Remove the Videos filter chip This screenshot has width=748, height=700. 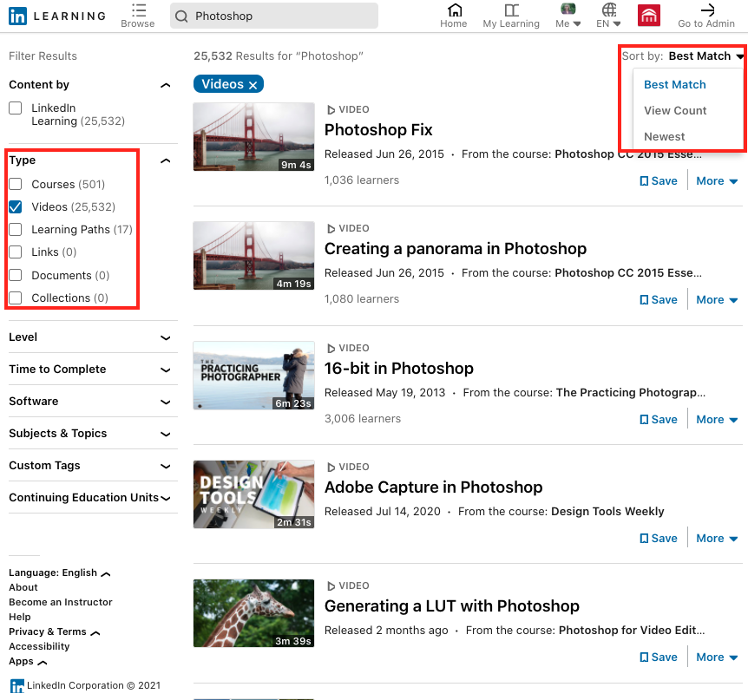coord(253,85)
